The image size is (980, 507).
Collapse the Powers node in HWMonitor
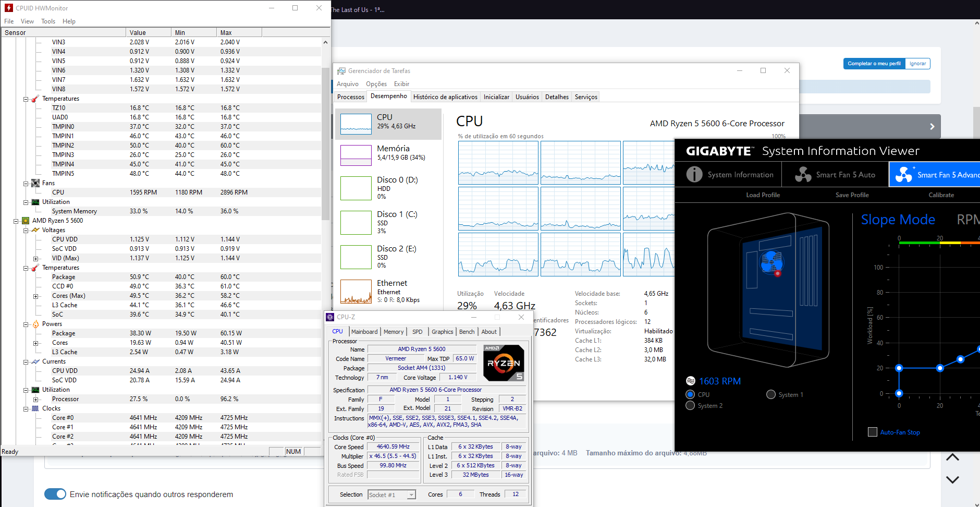pyautogui.click(x=26, y=324)
